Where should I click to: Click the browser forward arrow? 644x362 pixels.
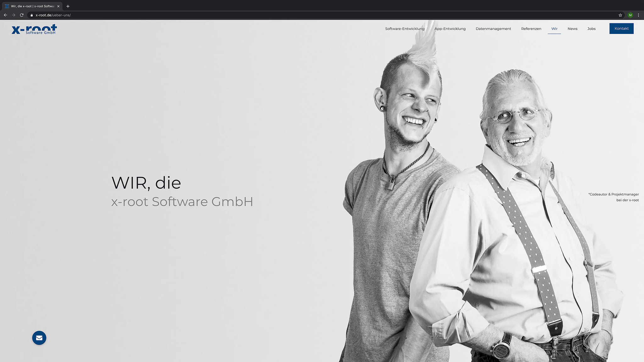[x=14, y=15]
